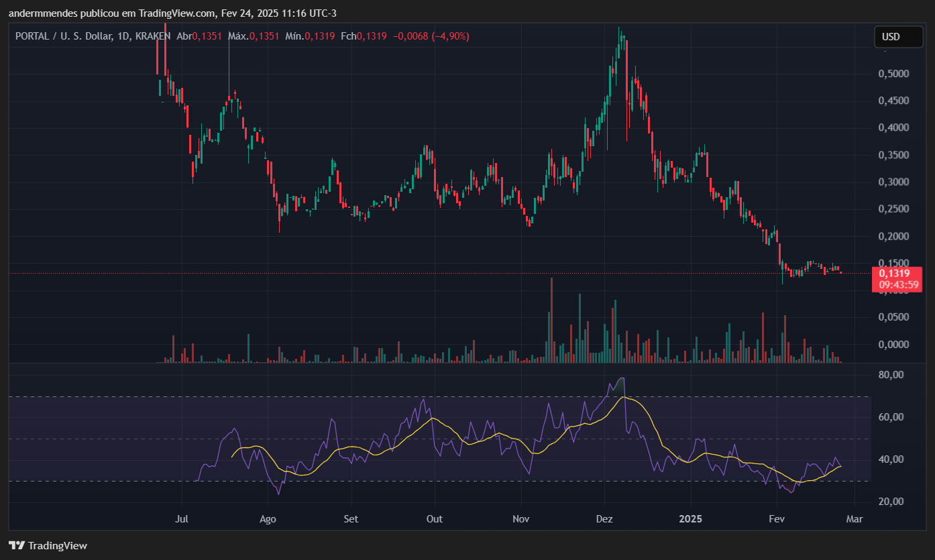Click the 0,1500 price scale label
Image resolution: width=935 pixels, height=560 pixels.
(x=893, y=263)
